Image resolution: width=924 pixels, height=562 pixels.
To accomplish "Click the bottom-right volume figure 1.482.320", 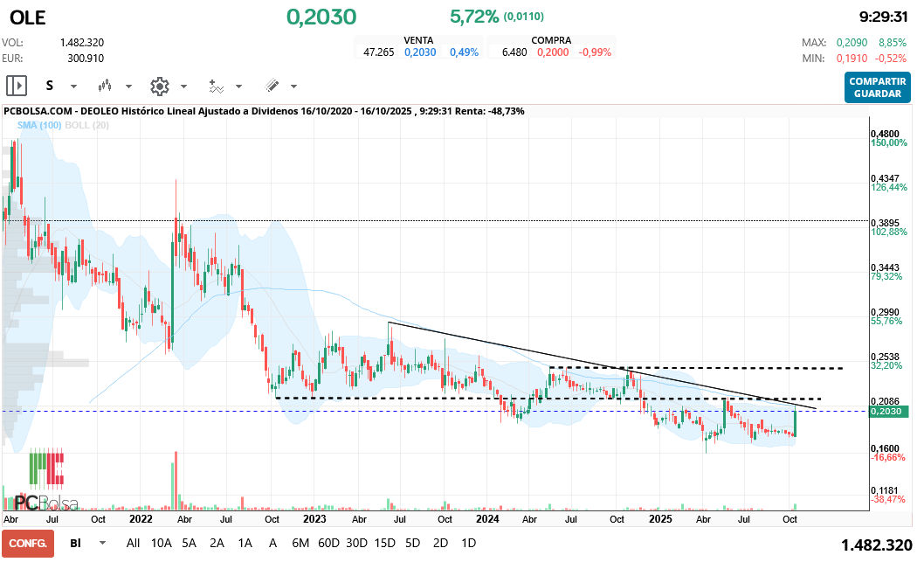I will [876, 545].
